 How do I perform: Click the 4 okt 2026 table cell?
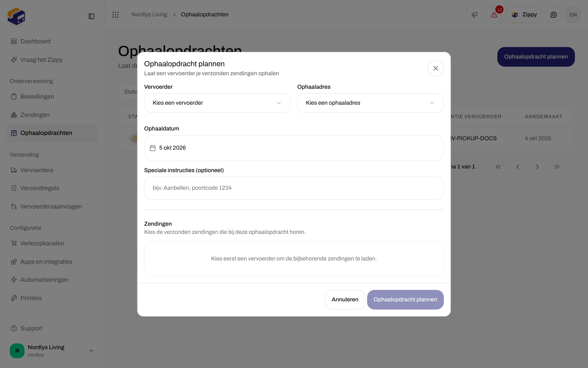(x=538, y=138)
